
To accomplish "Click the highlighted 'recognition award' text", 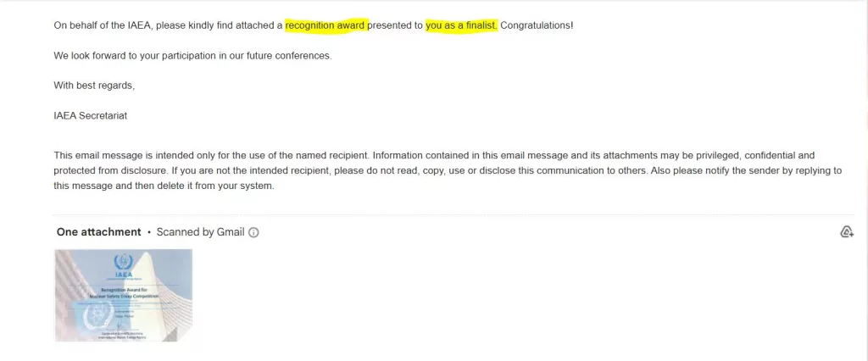I will (x=325, y=25).
